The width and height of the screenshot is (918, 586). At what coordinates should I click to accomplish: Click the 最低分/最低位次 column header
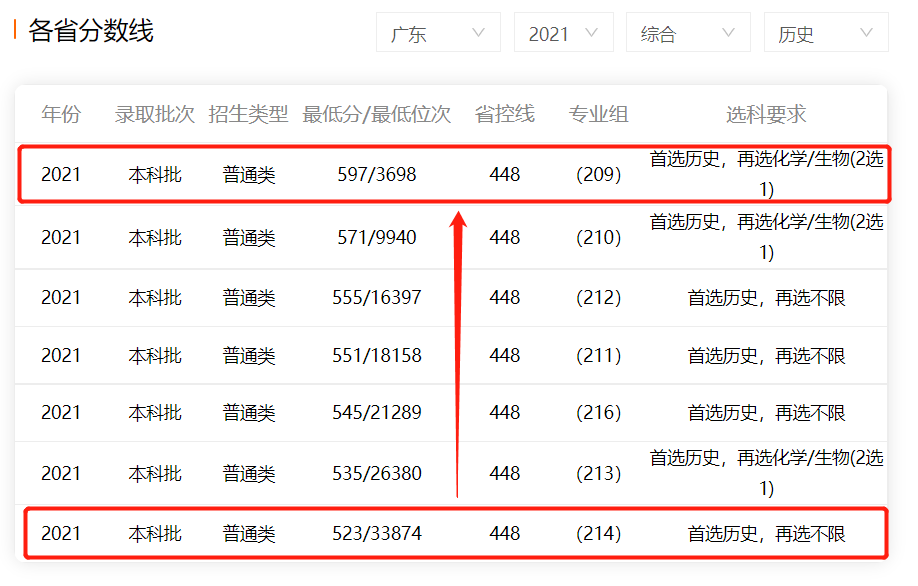pyautogui.click(x=377, y=114)
